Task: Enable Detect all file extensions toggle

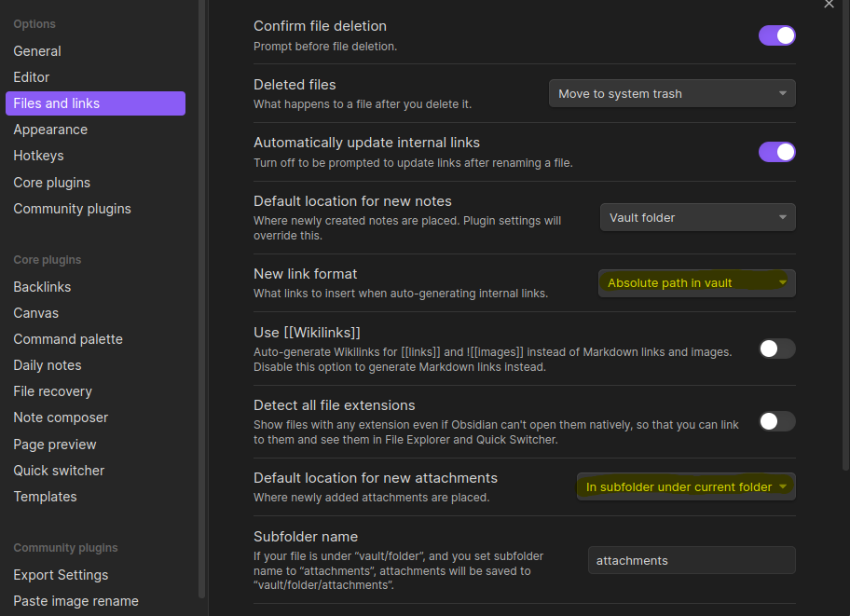Action: 776,421
